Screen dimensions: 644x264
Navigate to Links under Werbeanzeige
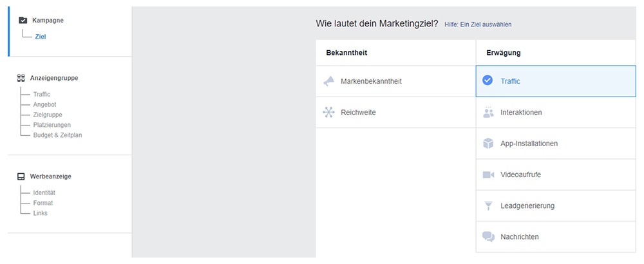pyautogui.click(x=40, y=213)
